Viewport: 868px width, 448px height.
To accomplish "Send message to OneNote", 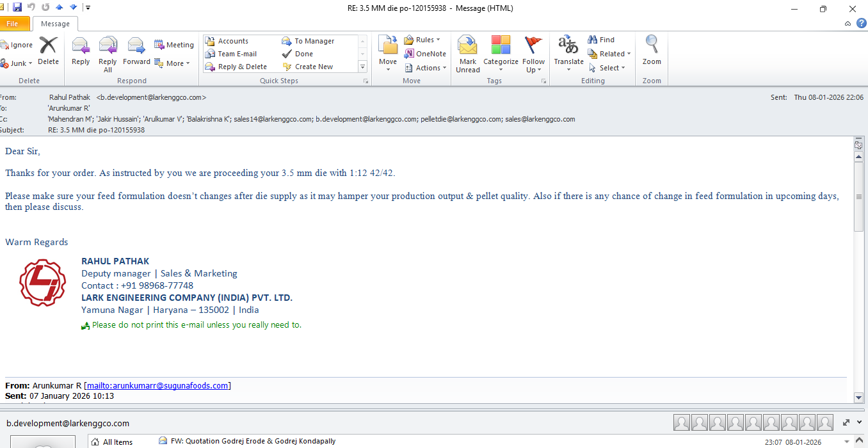I will coord(425,54).
